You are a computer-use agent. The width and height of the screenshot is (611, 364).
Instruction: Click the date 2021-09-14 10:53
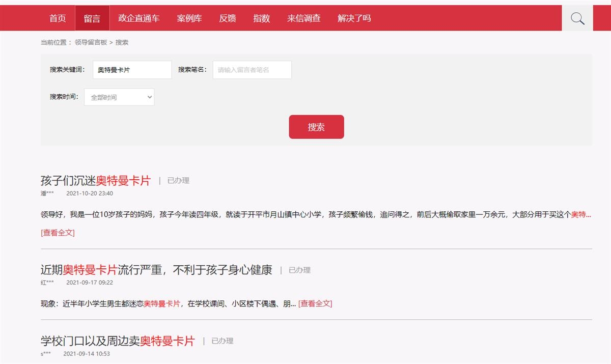87,354
